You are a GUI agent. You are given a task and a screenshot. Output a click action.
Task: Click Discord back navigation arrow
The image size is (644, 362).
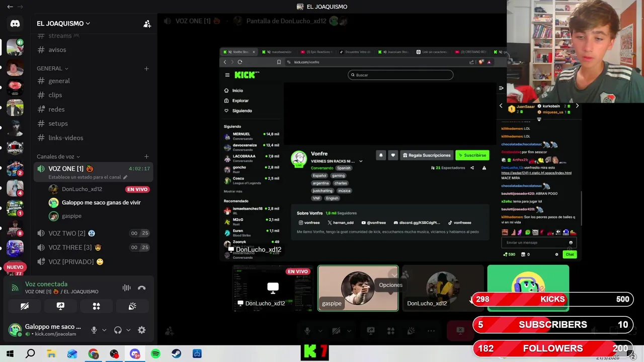(10, 7)
